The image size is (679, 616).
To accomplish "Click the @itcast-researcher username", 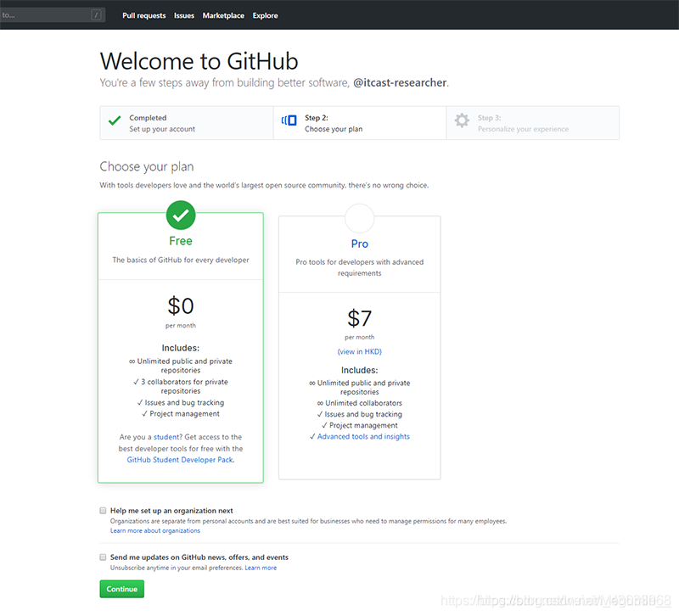I will pos(400,82).
